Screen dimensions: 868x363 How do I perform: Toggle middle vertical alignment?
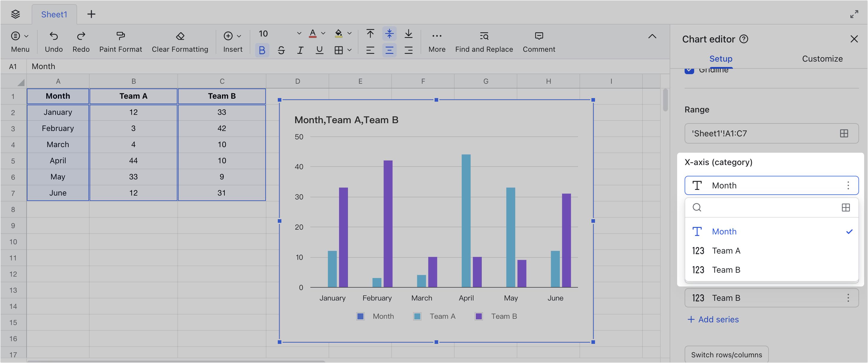click(389, 33)
